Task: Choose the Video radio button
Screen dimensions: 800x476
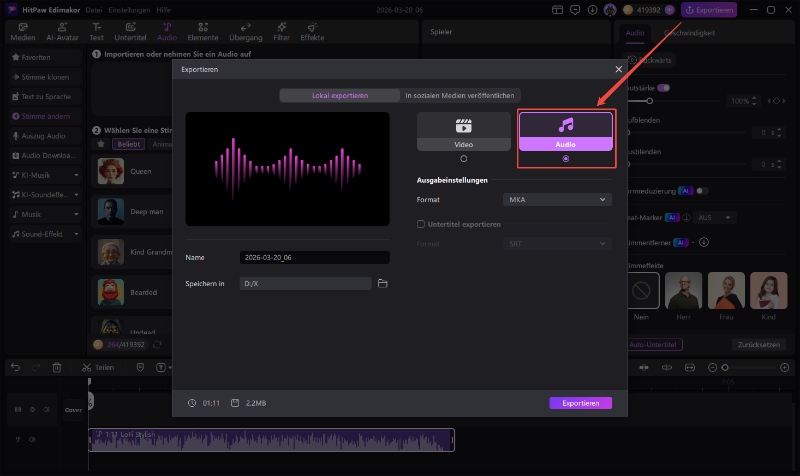Action: point(463,159)
